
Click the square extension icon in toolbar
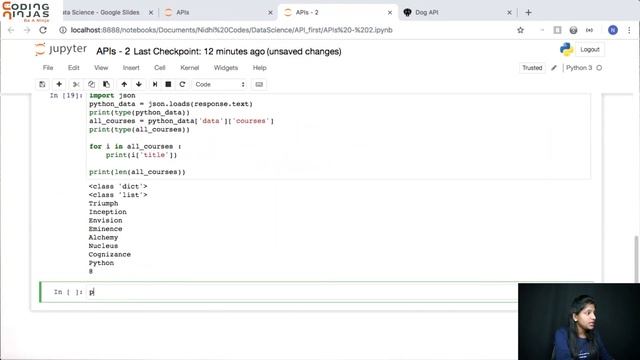click(557, 30)
